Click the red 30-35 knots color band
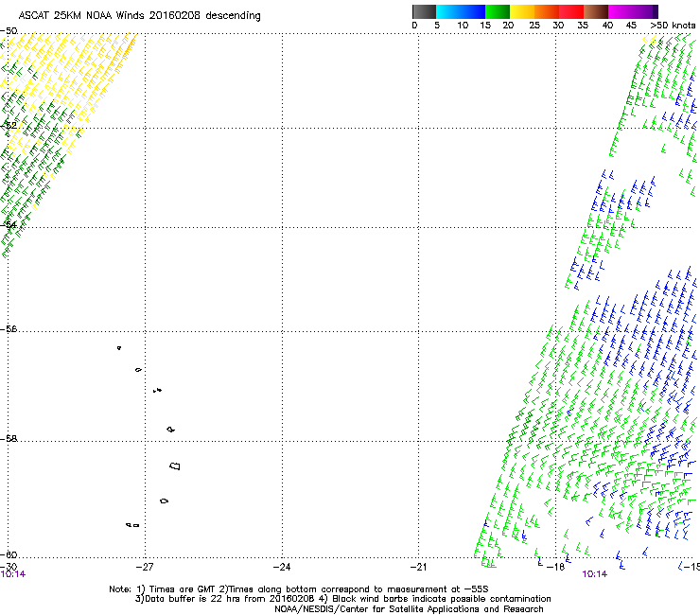The height and width of the screenshot is (615, 700). [571, 11]
